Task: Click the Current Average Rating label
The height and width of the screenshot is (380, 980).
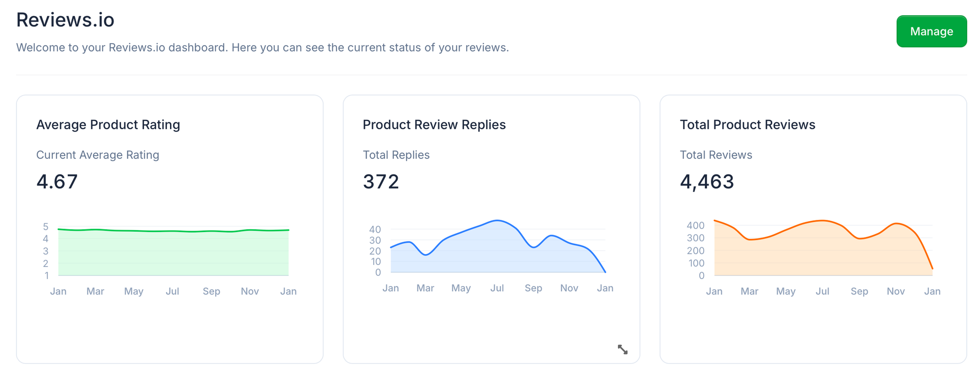Action: click(x=98, y=155)
